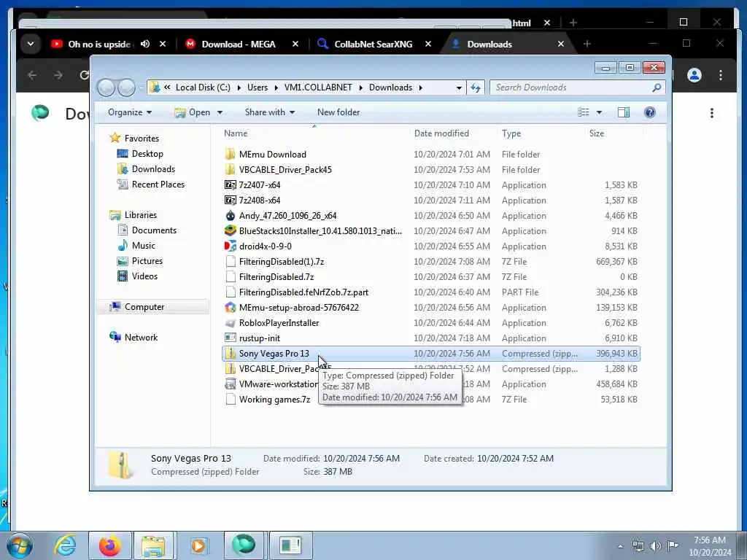
Task: Switch to the 'Oh no is upside' YouTube tab
Action: tap(98, 44)
